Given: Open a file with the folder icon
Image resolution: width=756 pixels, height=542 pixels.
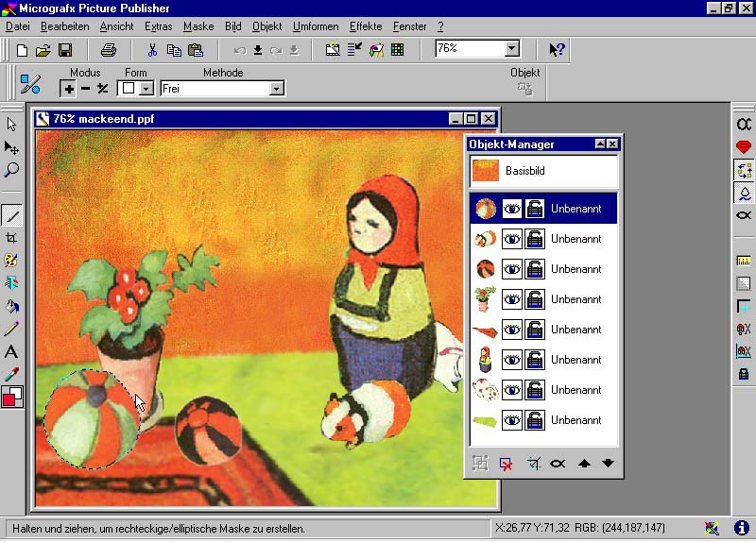Looking at the screenshot, I should pyautogui.click(x=43, y=50).
